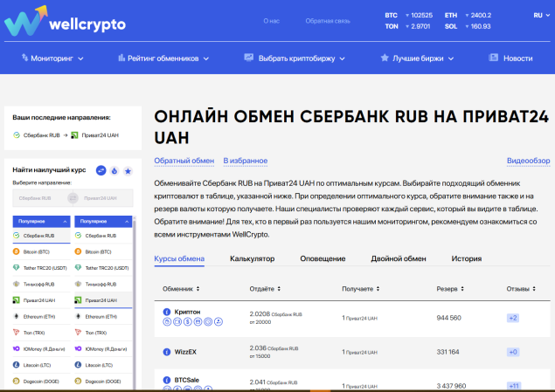Select Ethereum (ETH) in left list
This screenshot has width=555, height=392.
(x=41, y=316)
